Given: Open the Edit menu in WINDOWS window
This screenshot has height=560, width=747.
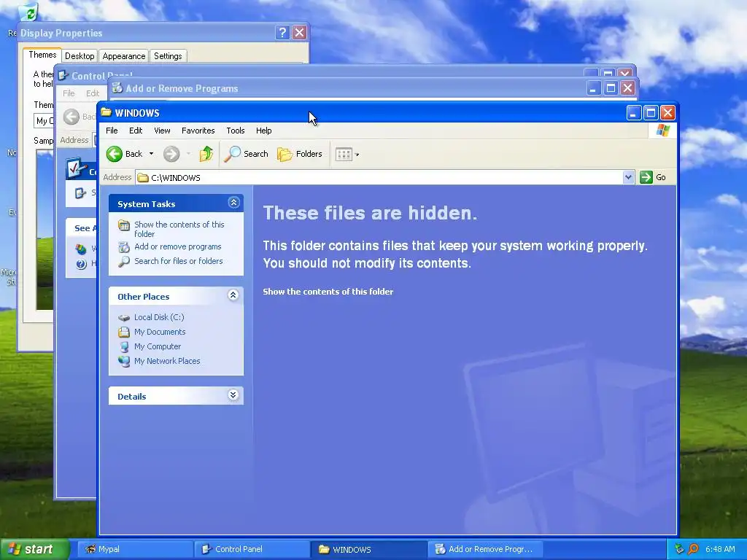Looking at the screenshot, I should tap(135, 131).
